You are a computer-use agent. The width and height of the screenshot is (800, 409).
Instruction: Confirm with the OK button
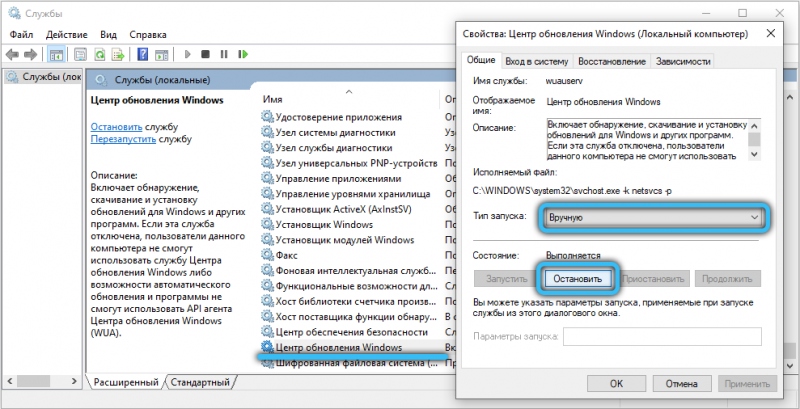tap(616, 384)
